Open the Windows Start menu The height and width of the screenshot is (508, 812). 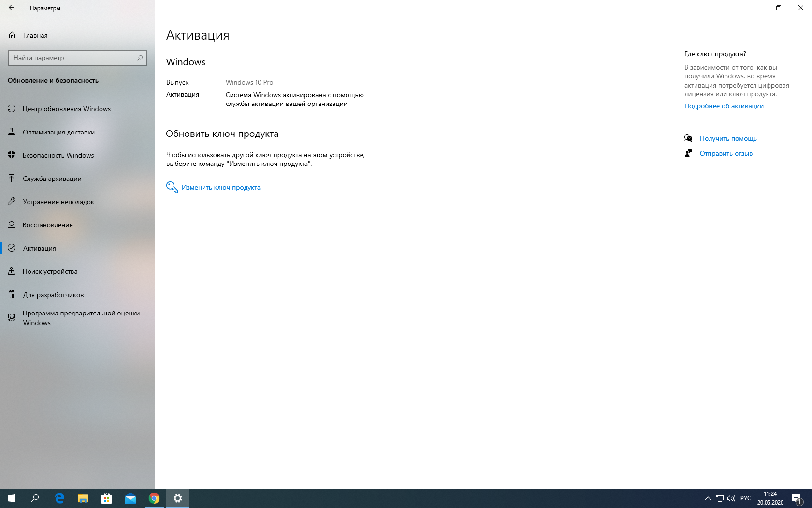pyautogui.click(x=12, y=498)
